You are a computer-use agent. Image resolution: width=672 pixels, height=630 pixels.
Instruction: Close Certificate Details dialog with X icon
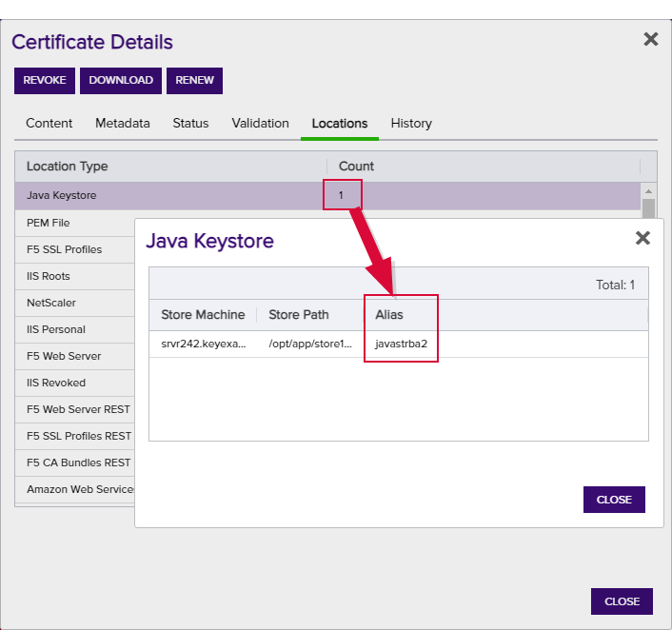click(650, 39)
